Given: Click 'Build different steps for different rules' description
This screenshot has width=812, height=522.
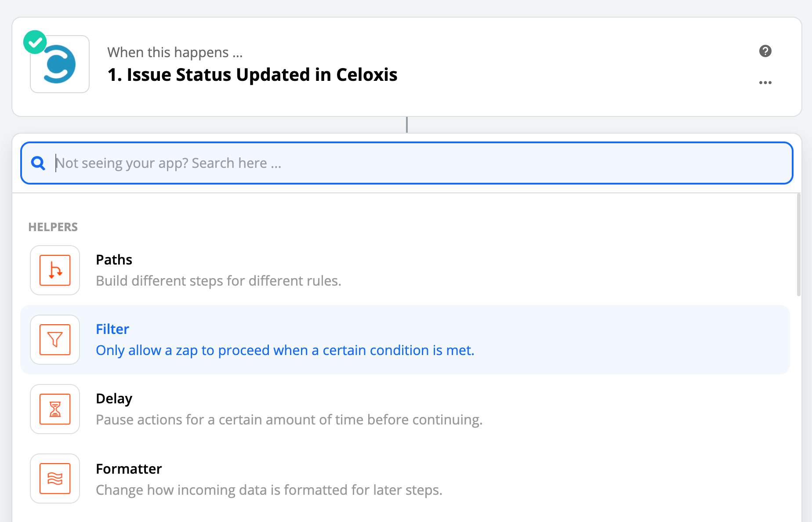Looking at the screenshot, I should pos(218,281).
